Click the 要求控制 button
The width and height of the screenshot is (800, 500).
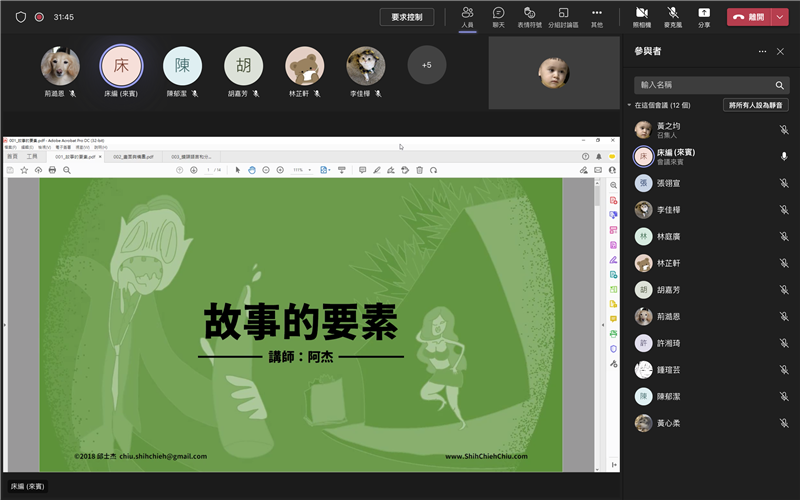(x=407, y=17)
